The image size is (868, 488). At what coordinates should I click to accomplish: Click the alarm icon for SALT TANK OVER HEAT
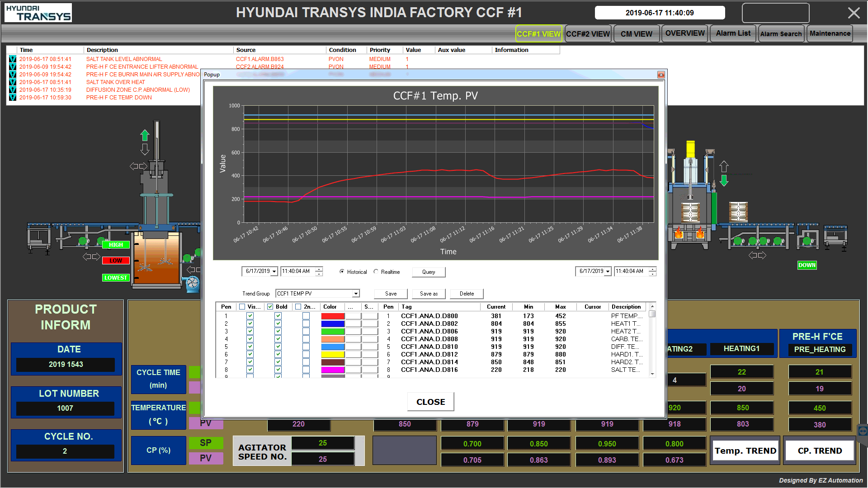coord(13,82)
